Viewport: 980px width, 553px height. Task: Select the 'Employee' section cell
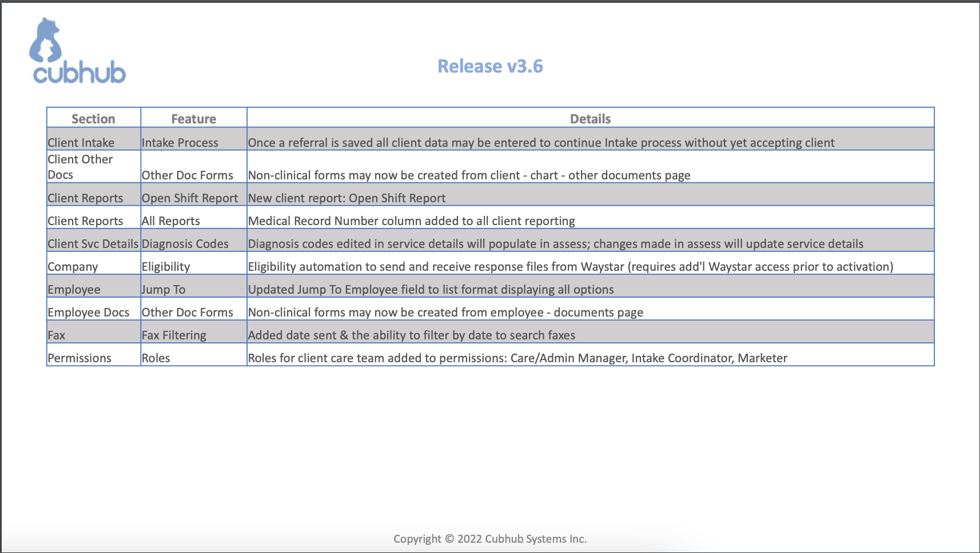coord(94,286)
